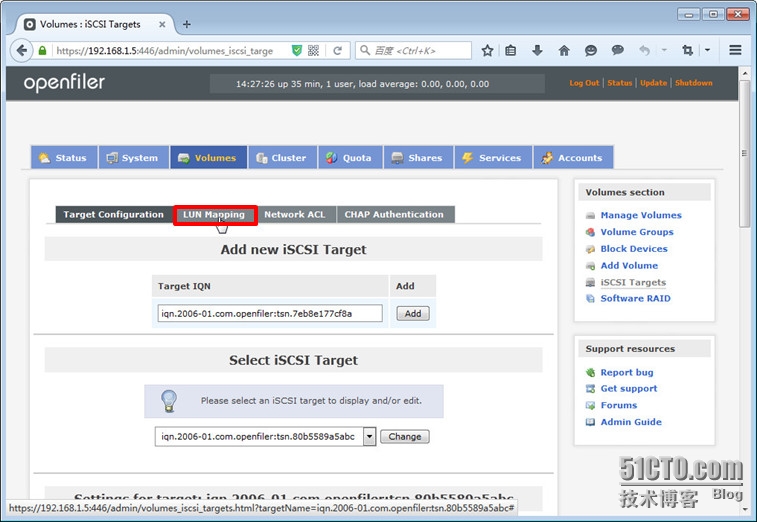
Task: Switch to LUN Mapping sub-tab
Action: click(x=214, y=214)
